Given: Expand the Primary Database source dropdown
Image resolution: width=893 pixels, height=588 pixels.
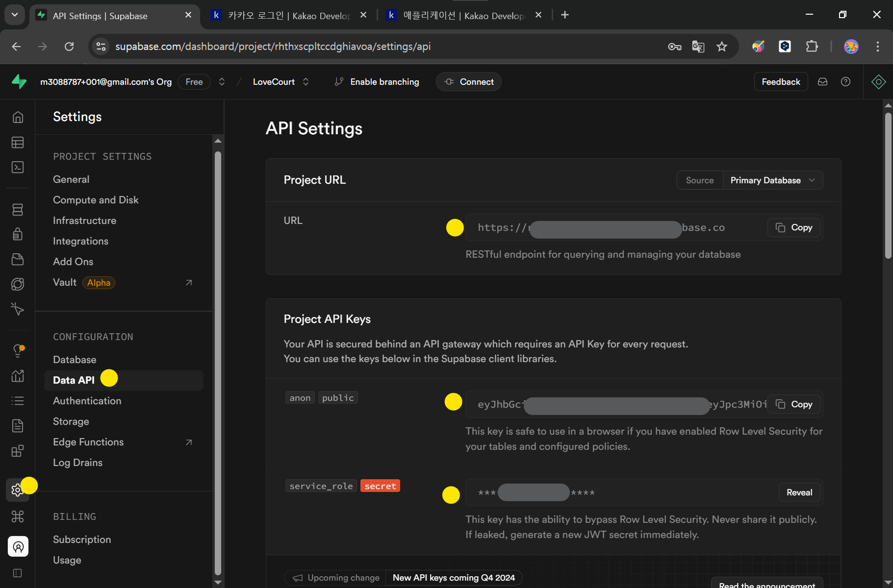Looking at the screenshot, I should (x=773, y=180).
